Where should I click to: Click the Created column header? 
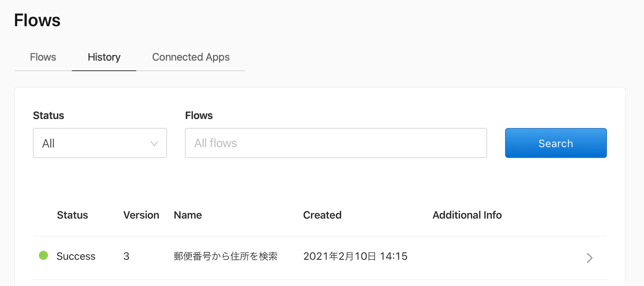[322, 215]
